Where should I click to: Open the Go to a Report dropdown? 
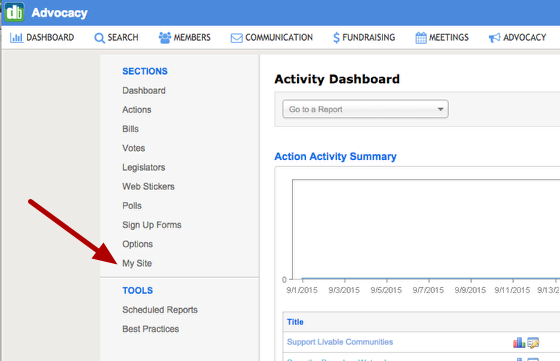point(365,109)
